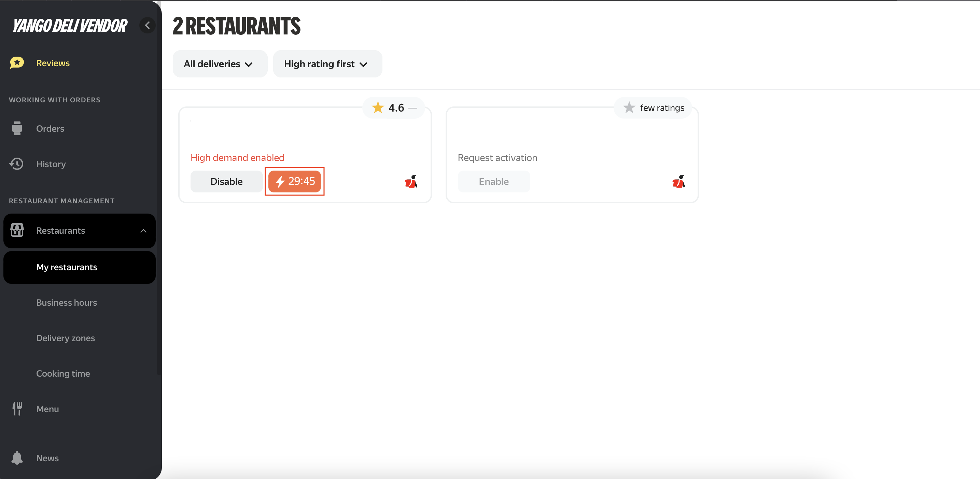The height and width of the screenshot is (479, 980).
Task: Enable the restaurant requesting activation
Action: (x=493, y=182)
